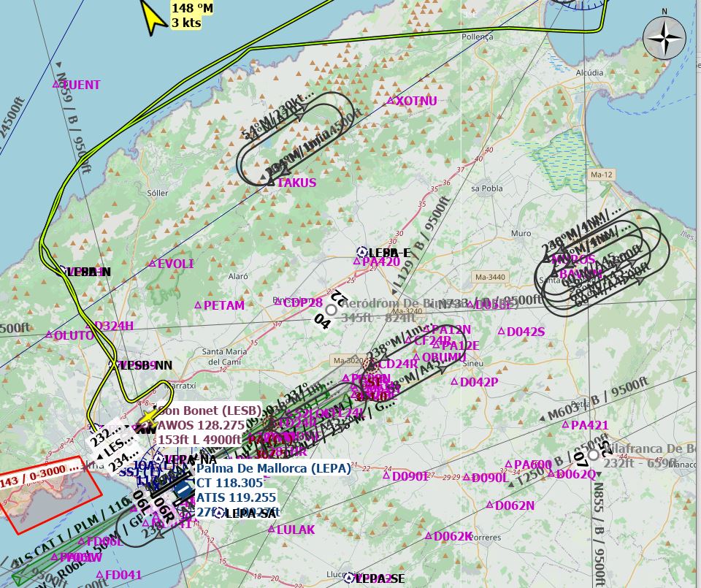This screenshot has width=701, height=588.
Task: Click the TAKUS holding fix waypoint
Action: tap(272, 182)
